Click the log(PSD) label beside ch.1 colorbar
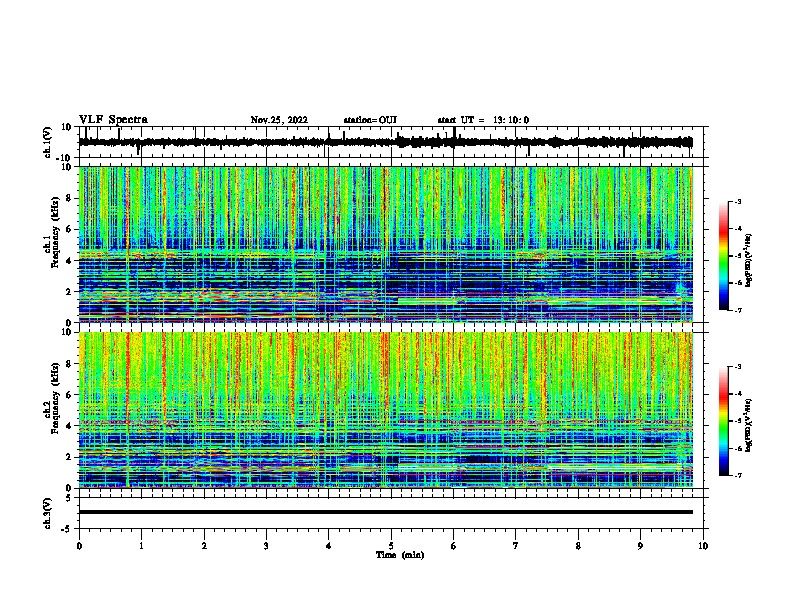The width and height of the screenshot is (792, 612). (749, 260)
